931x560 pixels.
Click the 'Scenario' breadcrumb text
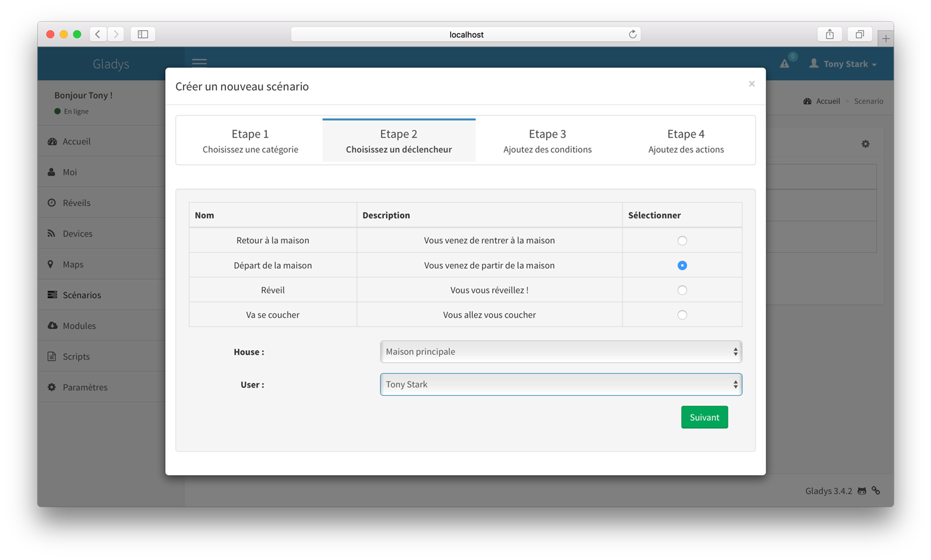point(869,102)
